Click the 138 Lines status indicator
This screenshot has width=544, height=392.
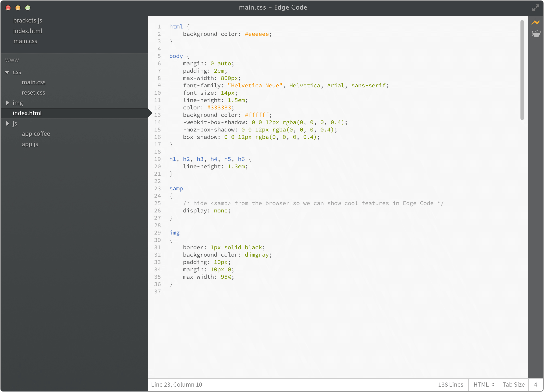pos(450,384)
